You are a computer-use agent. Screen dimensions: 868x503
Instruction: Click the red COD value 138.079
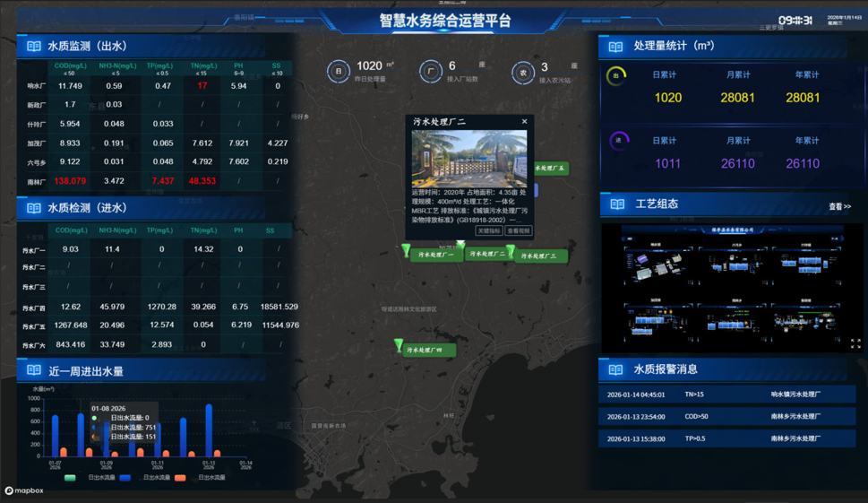70,181
